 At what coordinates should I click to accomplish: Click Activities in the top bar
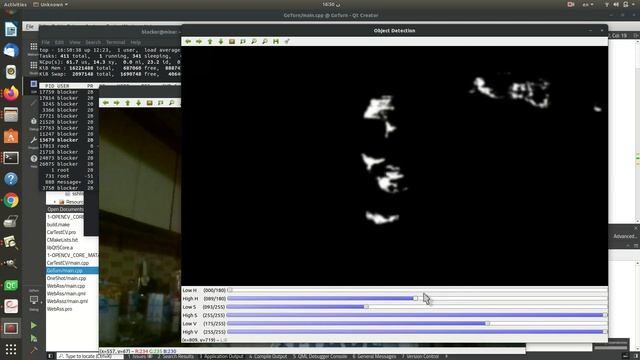tap(15, 4)
